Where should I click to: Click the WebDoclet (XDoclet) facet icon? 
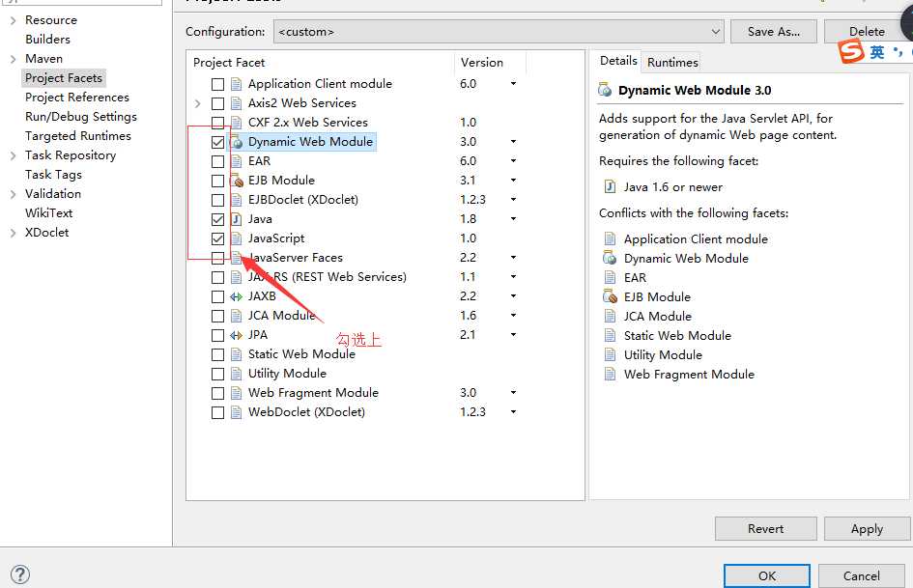(237, 412)
